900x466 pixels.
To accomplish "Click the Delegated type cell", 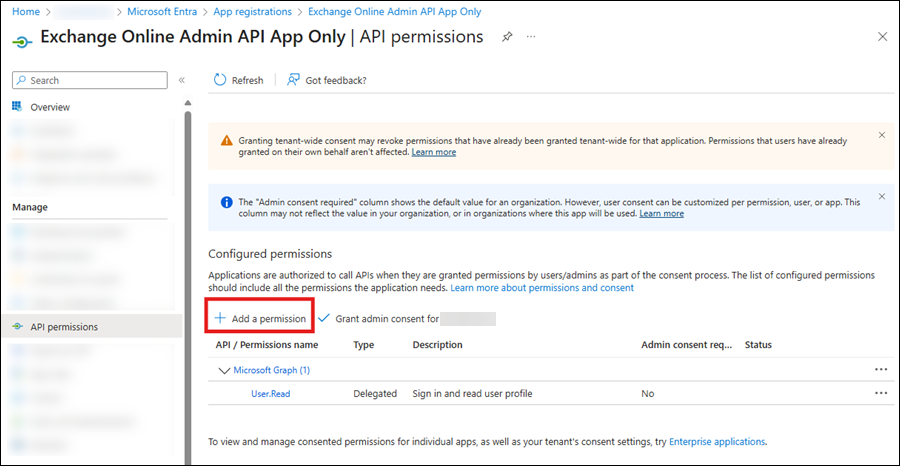I will coord(375,394).
